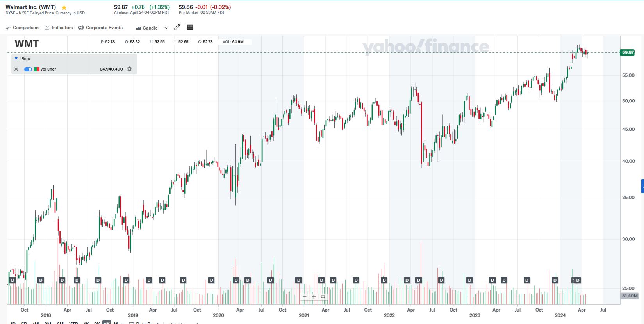Open the data table view icon
644x324 pixels.
[x=190, y=27]
